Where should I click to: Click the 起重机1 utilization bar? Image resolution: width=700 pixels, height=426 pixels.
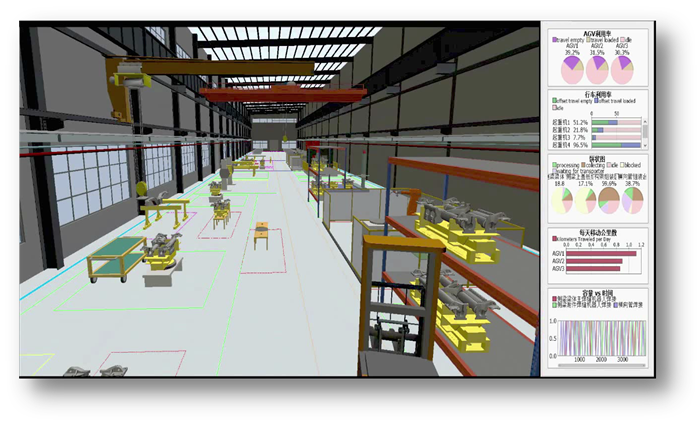[x=604, y=122]
